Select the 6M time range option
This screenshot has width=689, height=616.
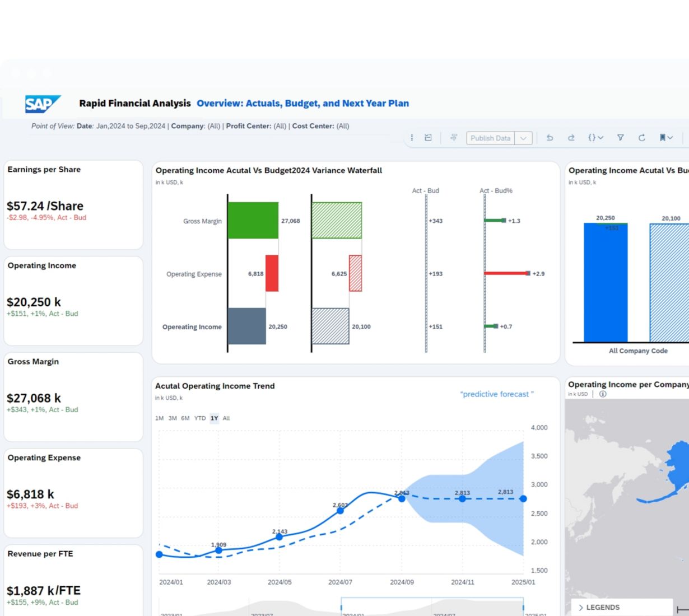point(185,418)
